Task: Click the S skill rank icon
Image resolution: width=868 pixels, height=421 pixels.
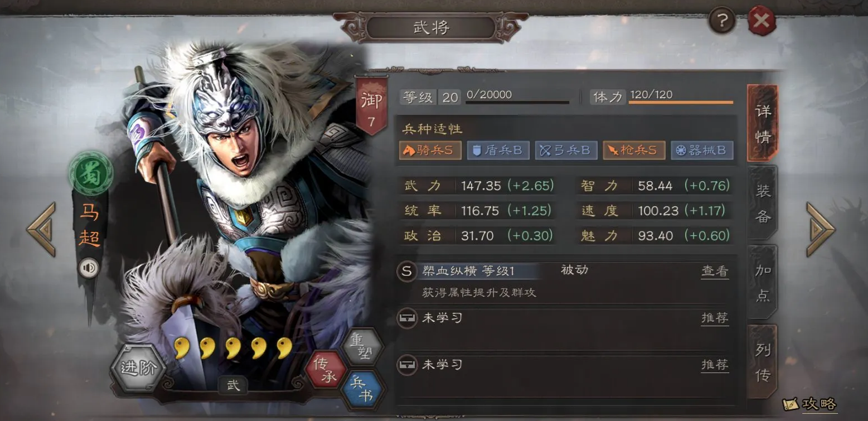Action: click(x=406, y=272)
